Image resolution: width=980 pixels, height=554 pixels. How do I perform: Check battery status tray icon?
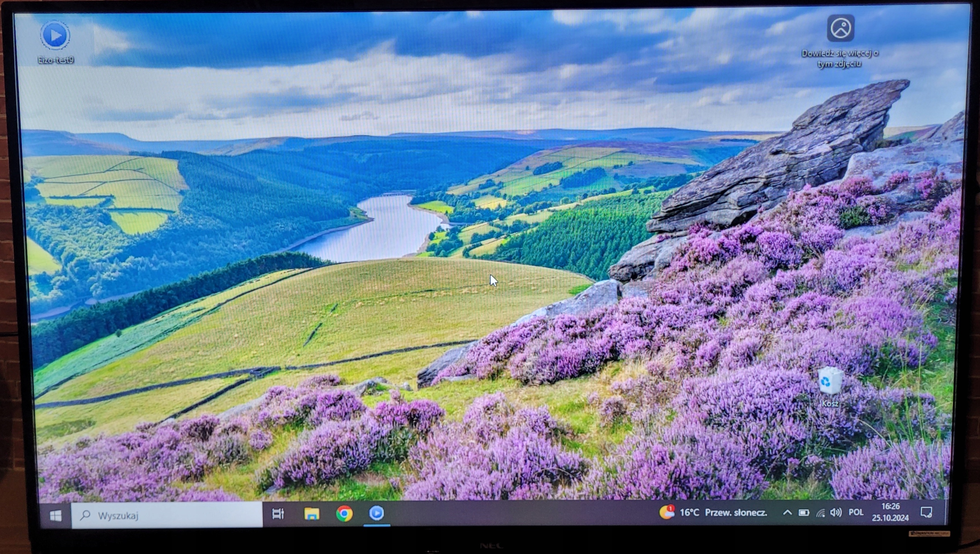click(x=804, y=513)
